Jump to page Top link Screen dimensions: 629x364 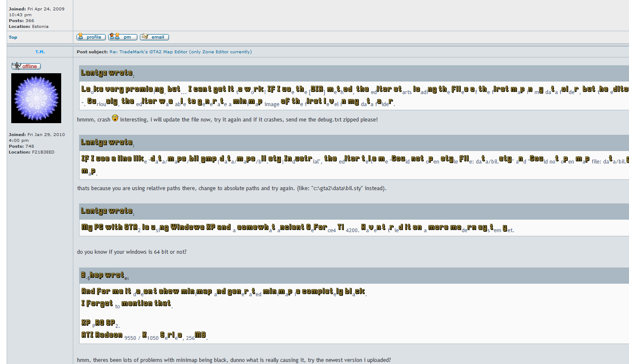13,37
